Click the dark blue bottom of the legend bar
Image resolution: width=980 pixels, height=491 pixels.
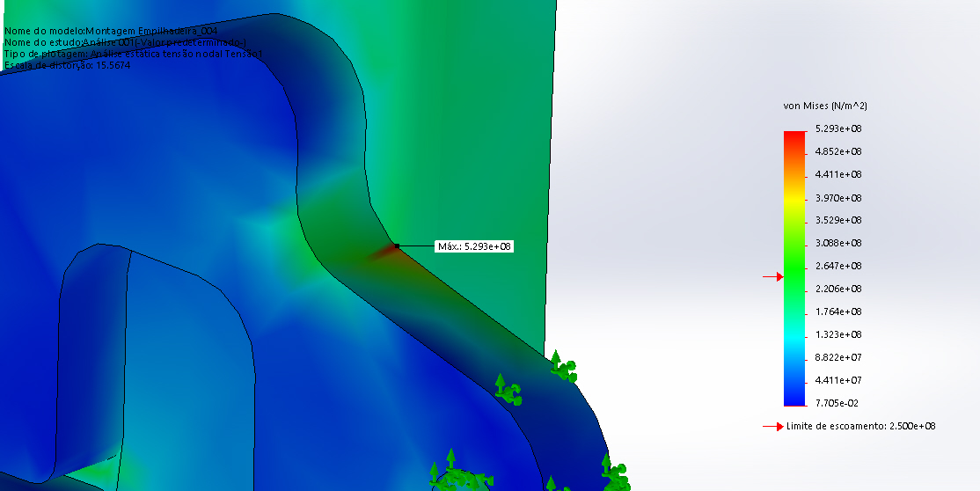(794, 399)
